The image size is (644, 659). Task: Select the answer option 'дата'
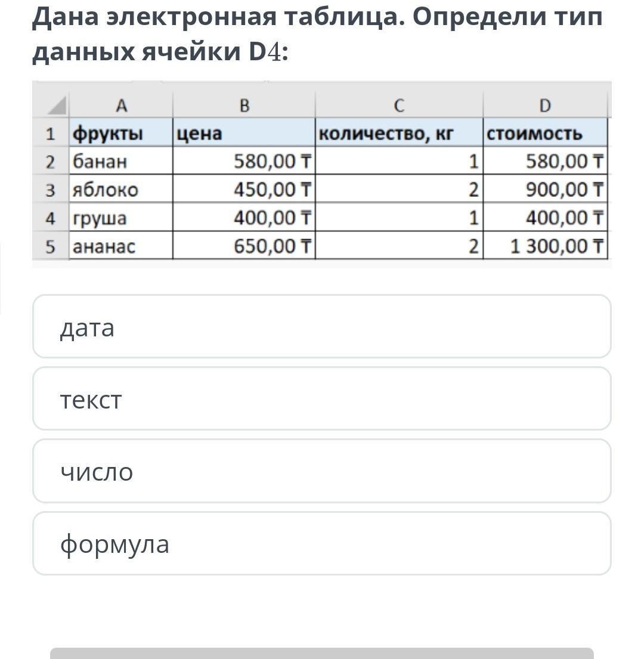coord(322,327)
